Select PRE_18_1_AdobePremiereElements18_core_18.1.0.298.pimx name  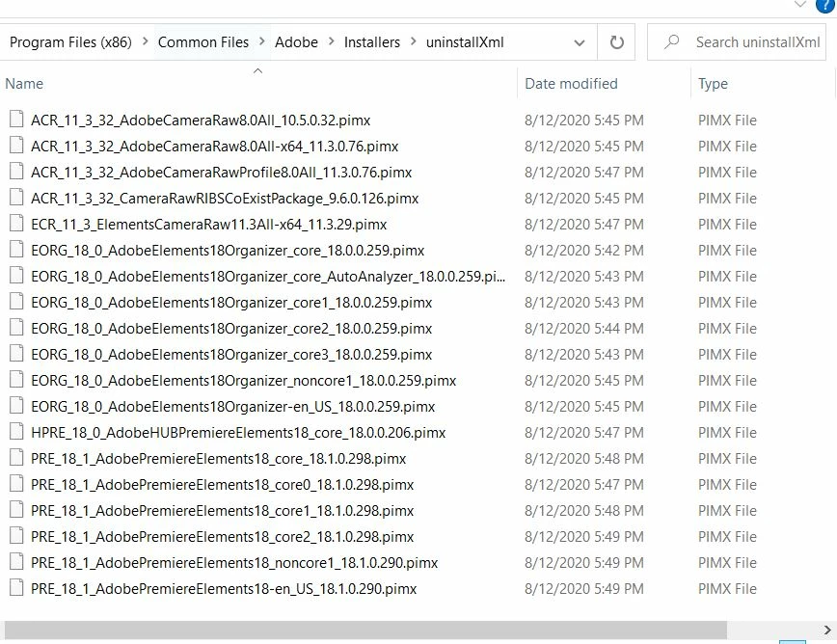[x=218, y=459]
